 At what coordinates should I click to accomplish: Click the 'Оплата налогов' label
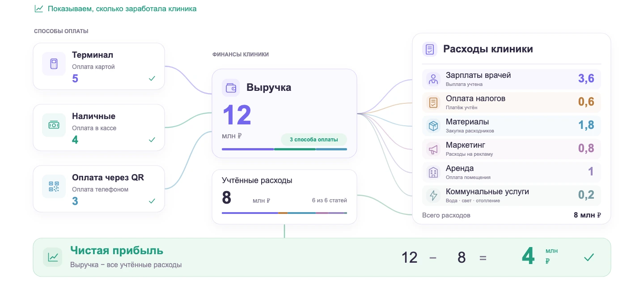tap(475, 98)
